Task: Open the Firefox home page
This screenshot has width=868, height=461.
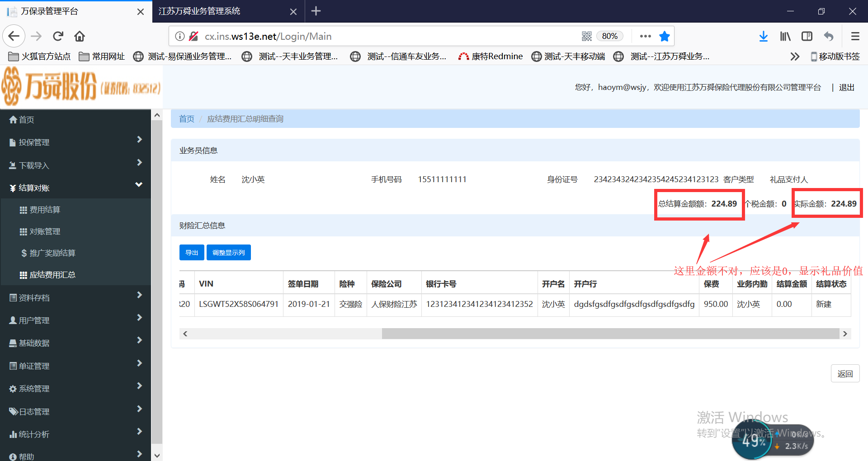Action: (x=80, y=36)
